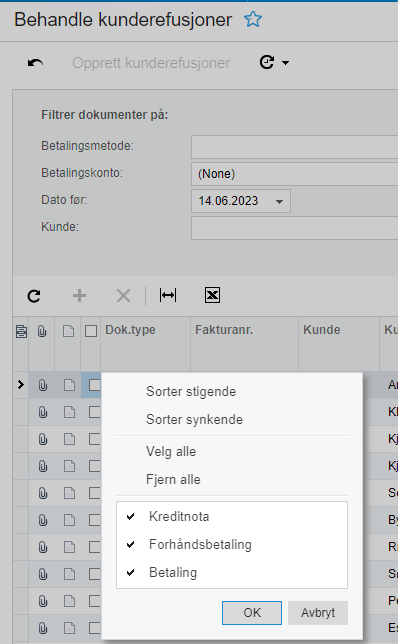Click paperclip icon in the fifth row
The image size is (398, 644).
[43, 493]
